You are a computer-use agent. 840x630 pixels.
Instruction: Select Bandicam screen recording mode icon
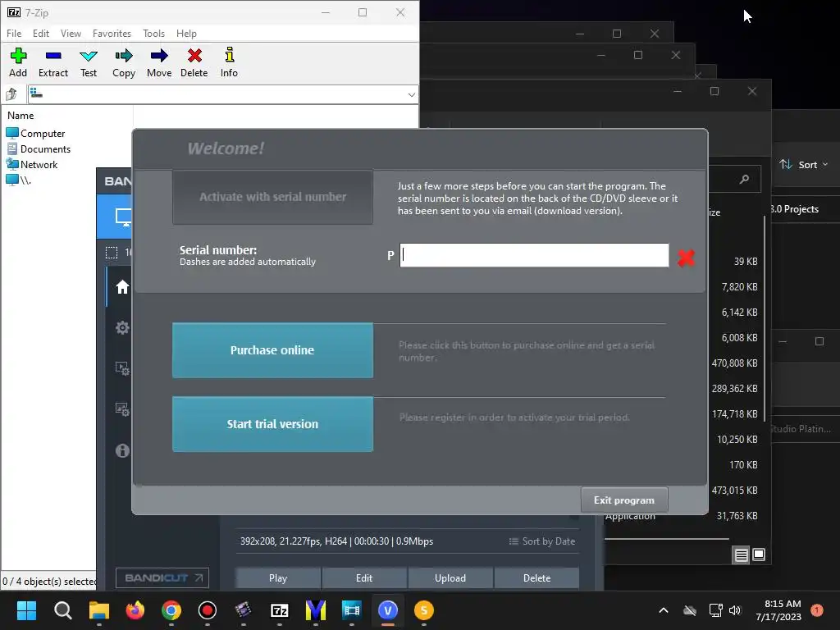[x=123, y=217]
